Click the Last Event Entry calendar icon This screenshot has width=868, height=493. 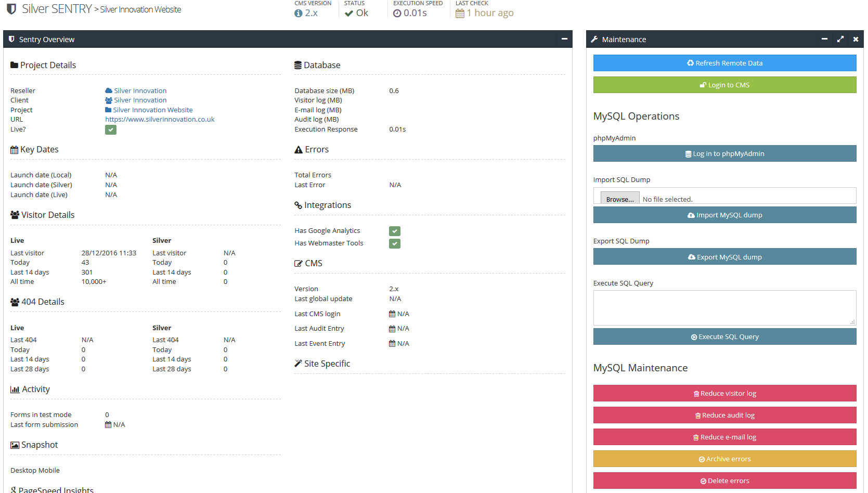point(392,344)
